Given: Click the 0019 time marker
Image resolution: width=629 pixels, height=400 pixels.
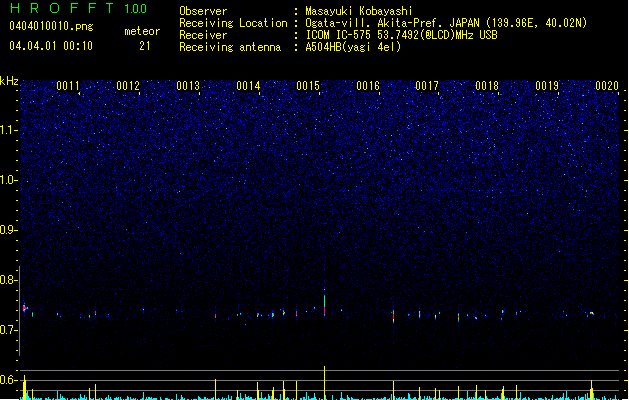Looking at the screenshot, I should [x=547, y=86].
